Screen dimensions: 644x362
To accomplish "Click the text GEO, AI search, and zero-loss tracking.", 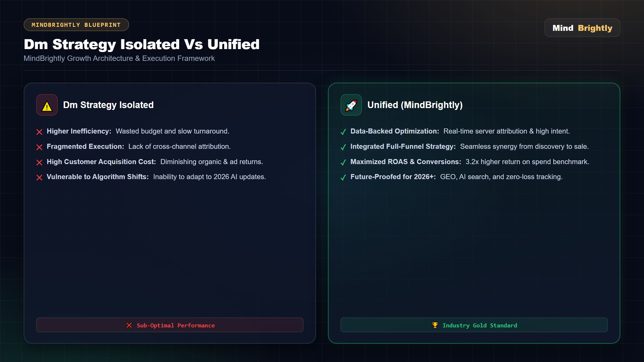I will pos(502,177).
